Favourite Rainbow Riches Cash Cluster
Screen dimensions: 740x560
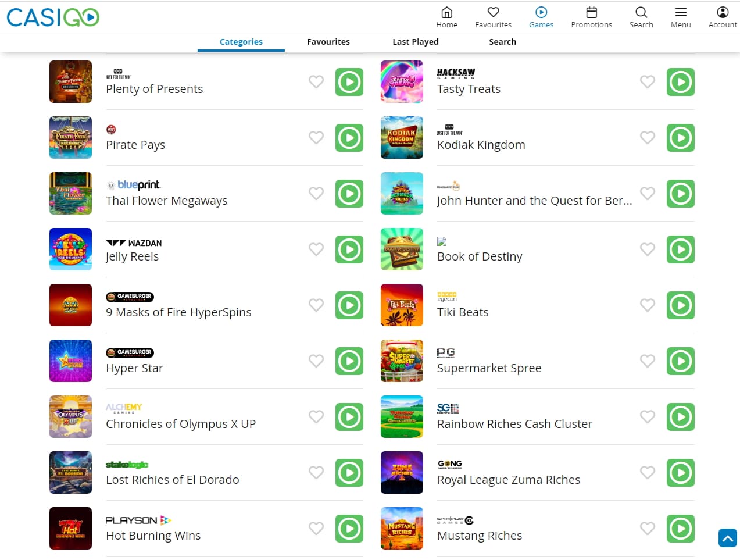[x=648, y=417]
